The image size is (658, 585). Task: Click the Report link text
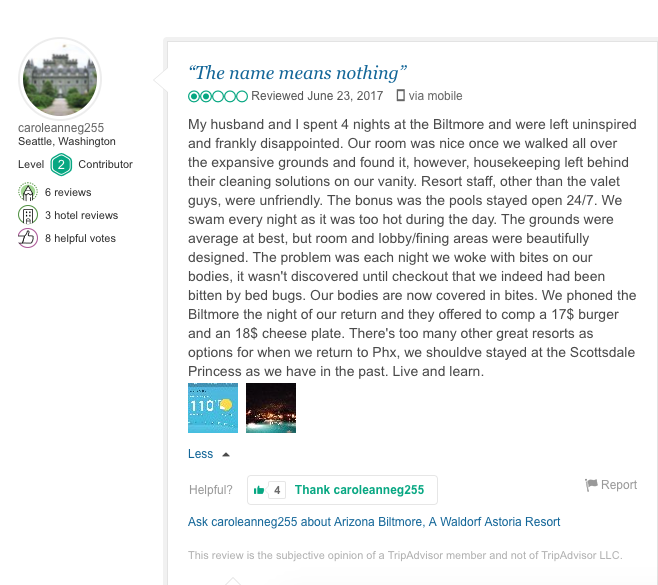pyautogui.click(x=619, y=485)
